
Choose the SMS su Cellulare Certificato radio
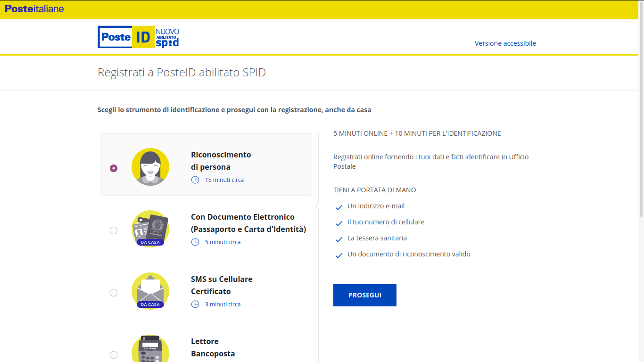114,293
